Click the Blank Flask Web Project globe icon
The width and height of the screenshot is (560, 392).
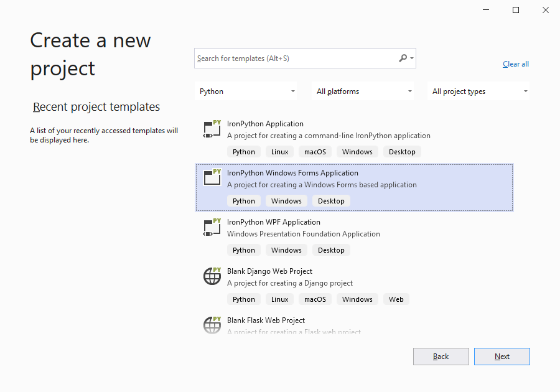212,325
